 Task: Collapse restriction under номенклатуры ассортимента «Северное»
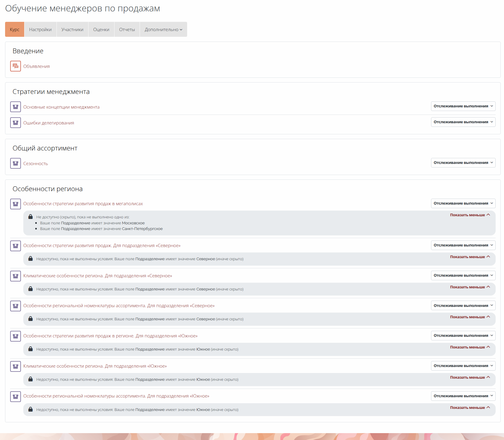(x=470, y=317)
